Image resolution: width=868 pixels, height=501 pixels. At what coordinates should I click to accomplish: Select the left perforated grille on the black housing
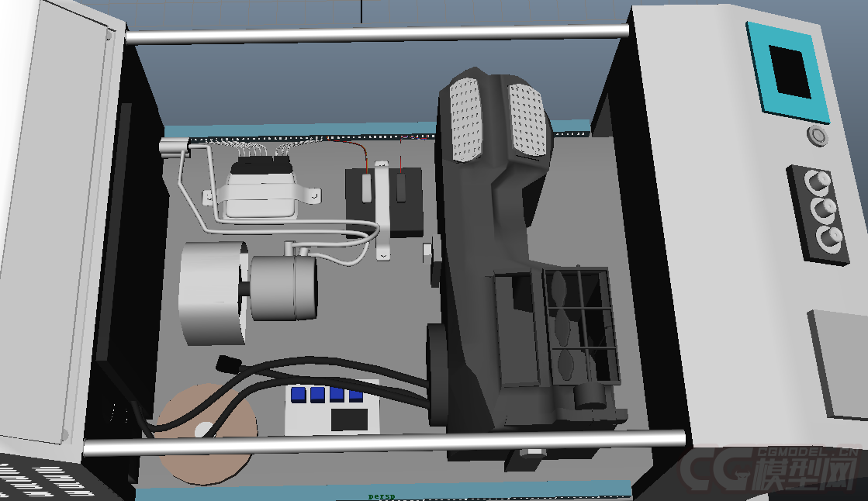click(465, 119)
